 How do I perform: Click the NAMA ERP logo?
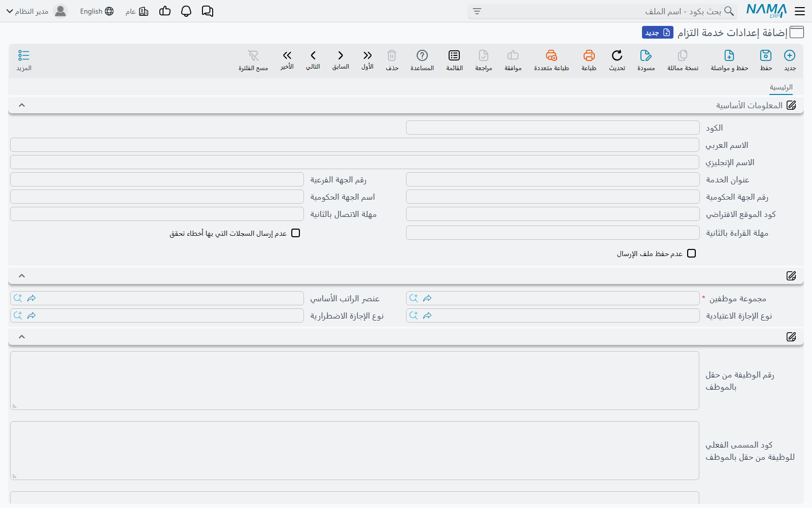[x=766, y=11]
